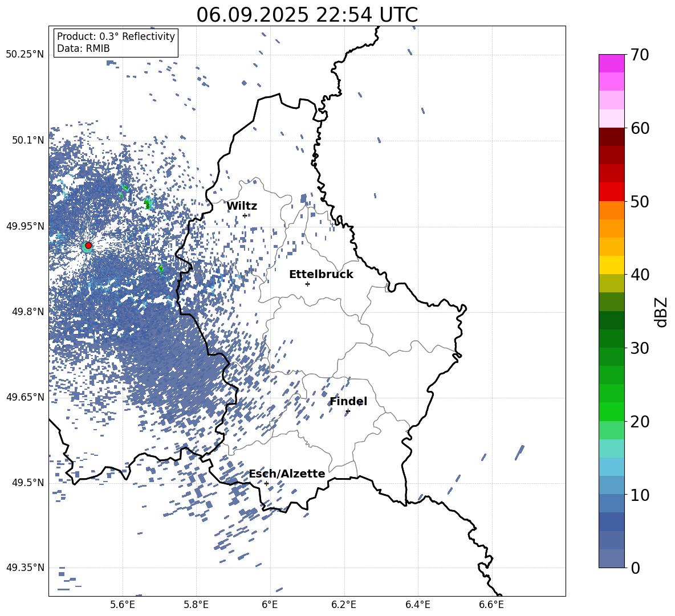This screenshot has width=675, height=616.
Task: Click the orange colorbar segment just below 50
Action: point(611,210)
